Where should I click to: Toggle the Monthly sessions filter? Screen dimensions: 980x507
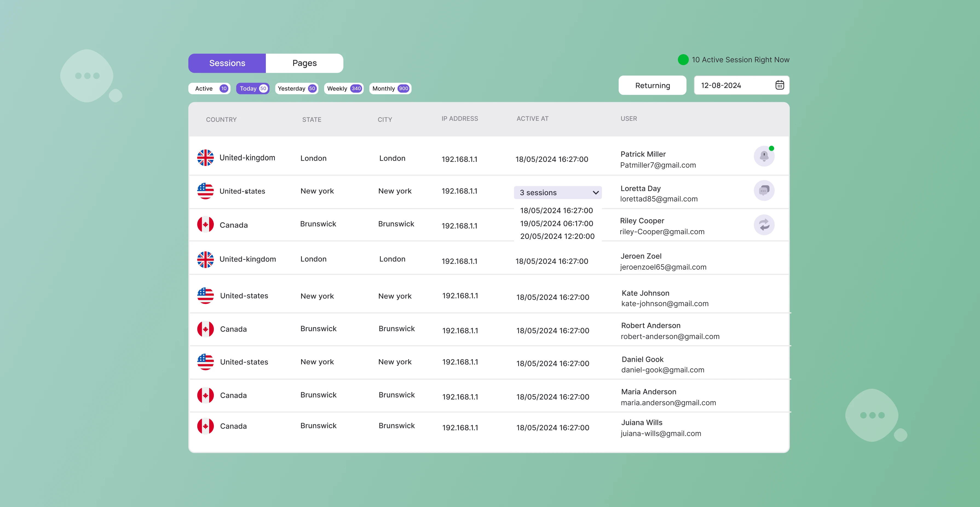[390, 88]
